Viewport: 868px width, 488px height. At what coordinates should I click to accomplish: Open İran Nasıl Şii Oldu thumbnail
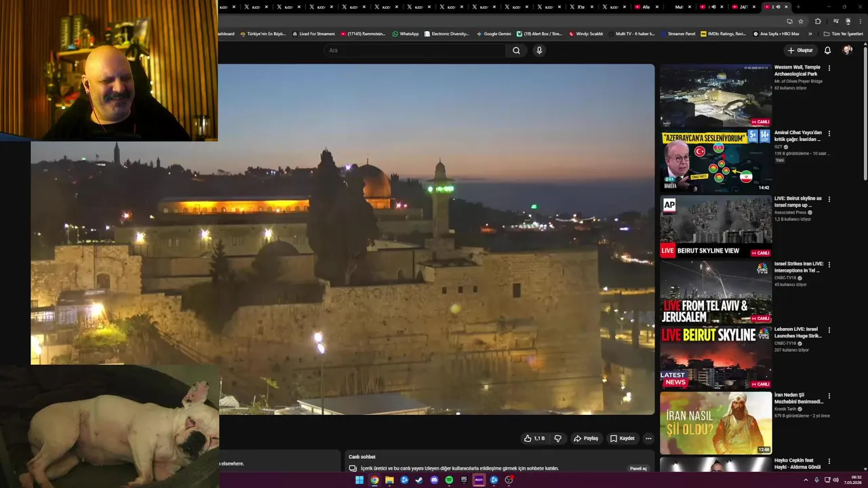716,423
